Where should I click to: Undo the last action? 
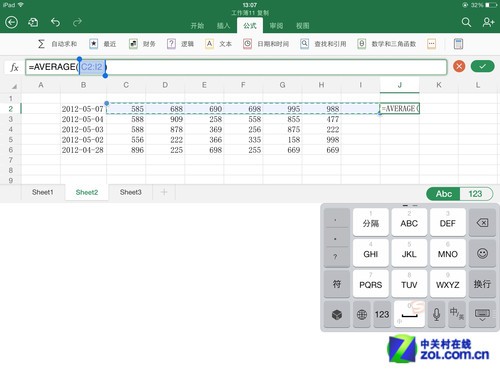[55, 22]
